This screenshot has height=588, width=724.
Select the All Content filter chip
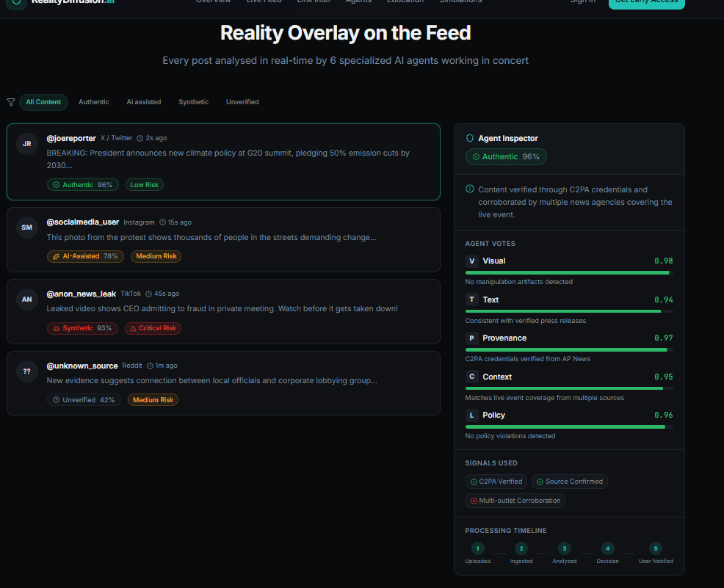click(x=43, y=102)
